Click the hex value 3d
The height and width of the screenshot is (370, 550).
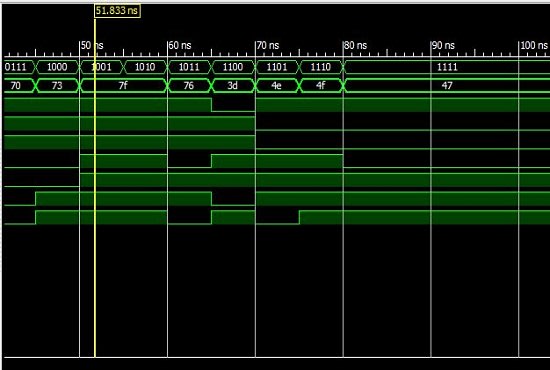pyautogui.click(x=233, y=86)
